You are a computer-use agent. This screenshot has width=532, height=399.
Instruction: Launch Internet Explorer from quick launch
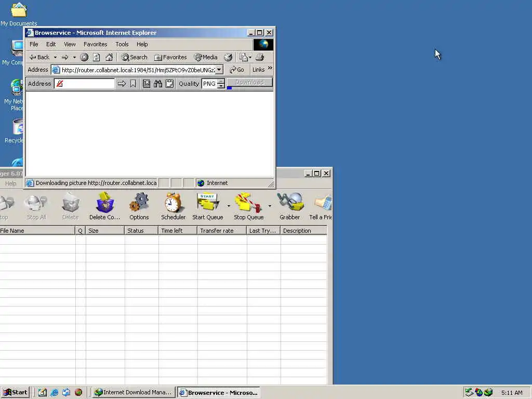(54, 393)
